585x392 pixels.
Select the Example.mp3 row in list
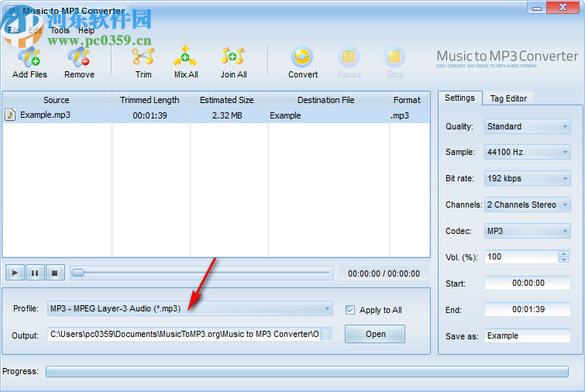click(216, 115)
